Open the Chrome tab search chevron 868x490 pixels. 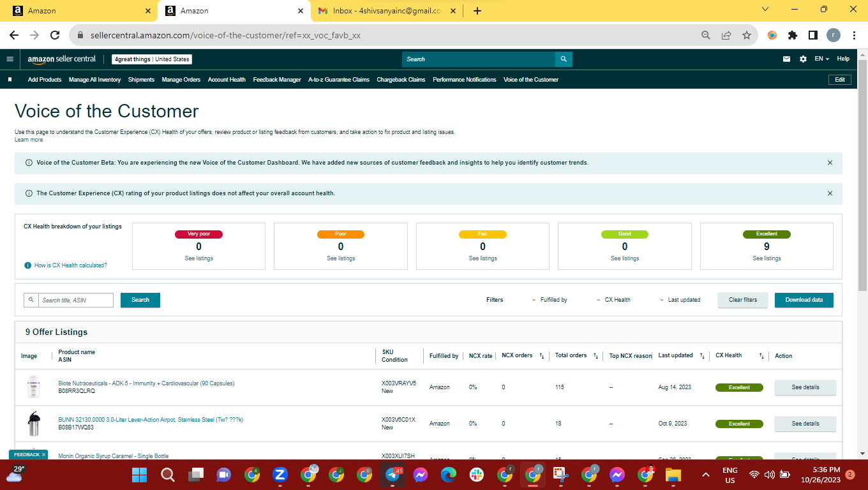click(766, 10)
